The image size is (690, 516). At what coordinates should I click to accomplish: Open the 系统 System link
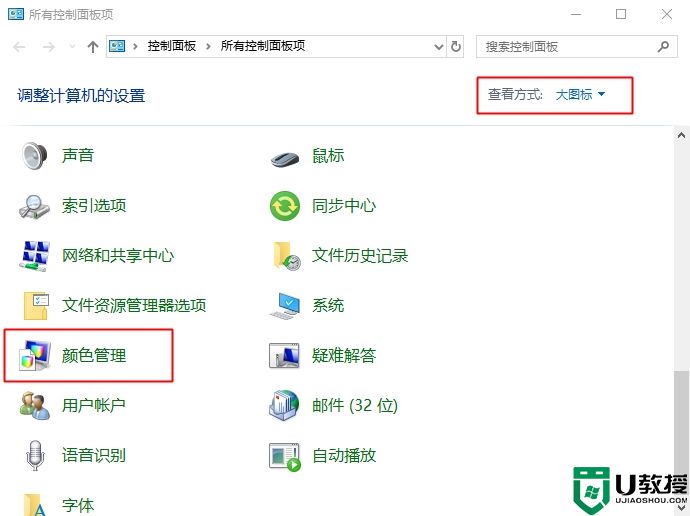click(328, 306)
